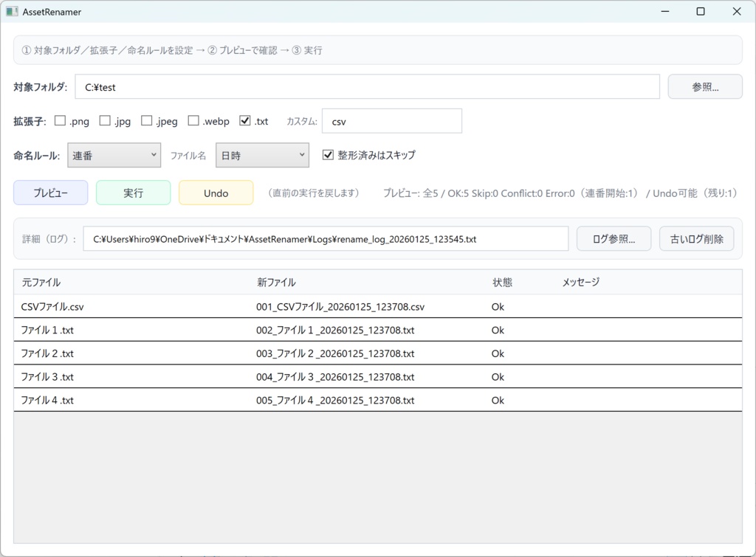This screenshot has height=557, width=756.
Task: Check the .webp extension filter
Action: 193,120
